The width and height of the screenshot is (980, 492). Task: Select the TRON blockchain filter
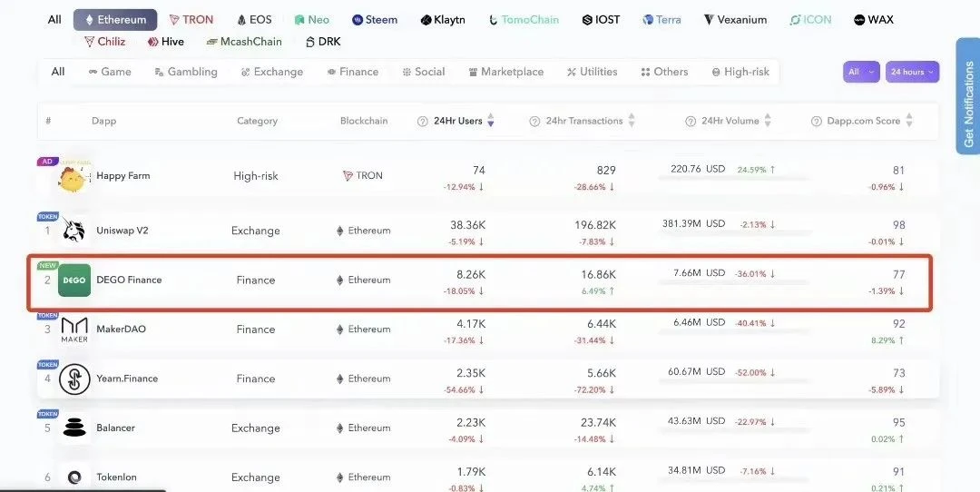pyautogui.click(x=191, y=20)
